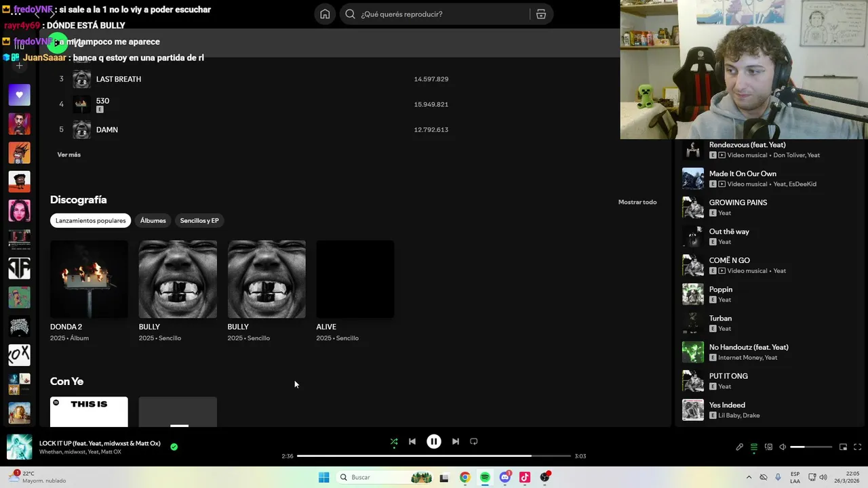Click the plus icon to create a playlist
The image size is (868, 488).
click(19, 65)
